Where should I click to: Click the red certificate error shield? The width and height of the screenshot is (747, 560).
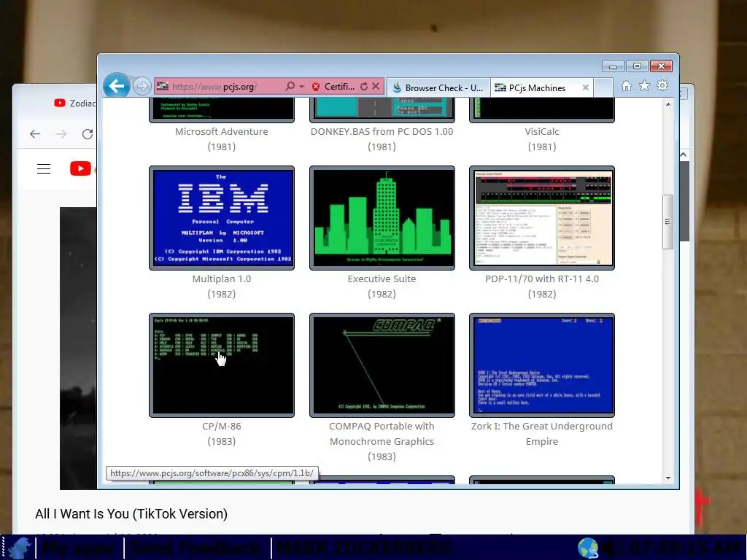[x=315, y=87]
